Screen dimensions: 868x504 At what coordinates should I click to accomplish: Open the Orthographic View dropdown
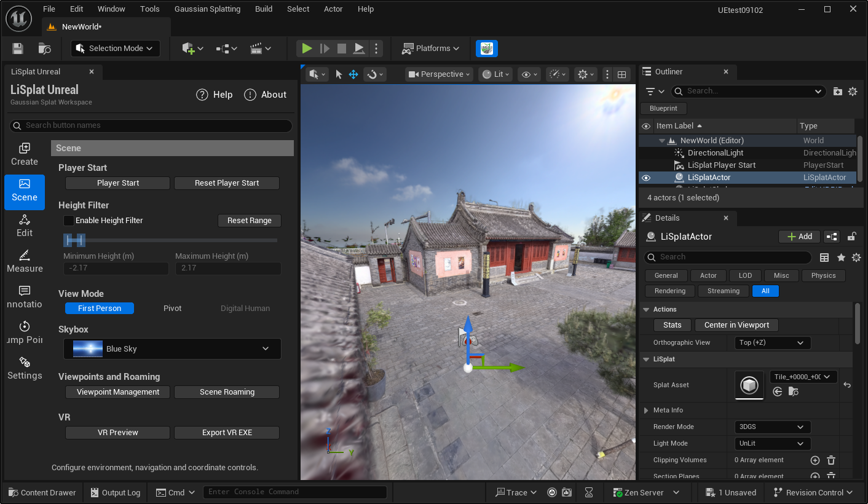[773, 343]
